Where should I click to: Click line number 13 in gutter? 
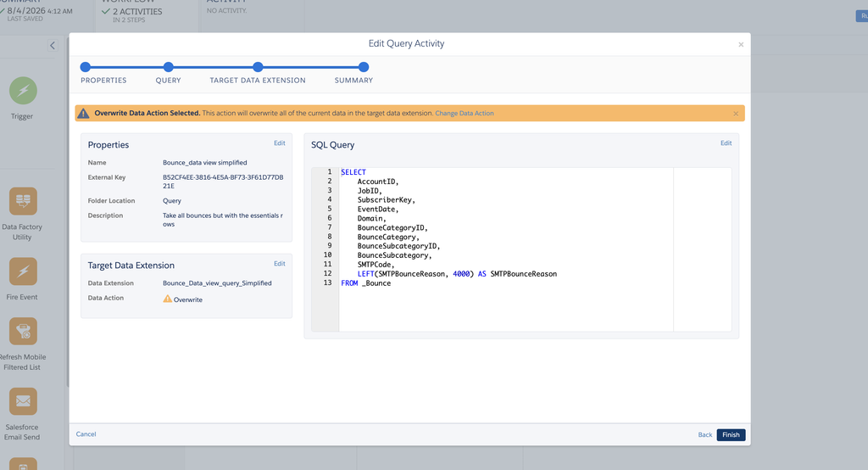pyautogui.click(x=328, y=283)
